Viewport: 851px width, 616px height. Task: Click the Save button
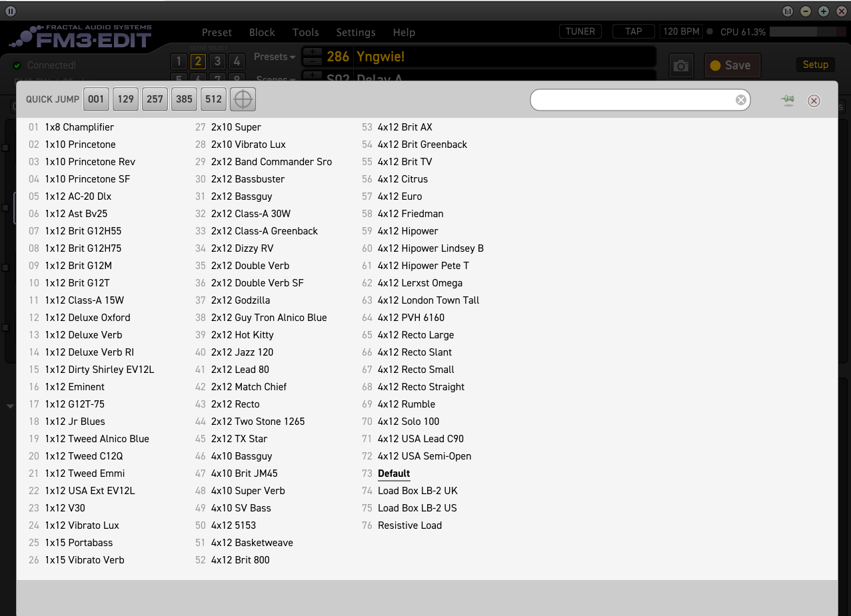click(732, 65)
